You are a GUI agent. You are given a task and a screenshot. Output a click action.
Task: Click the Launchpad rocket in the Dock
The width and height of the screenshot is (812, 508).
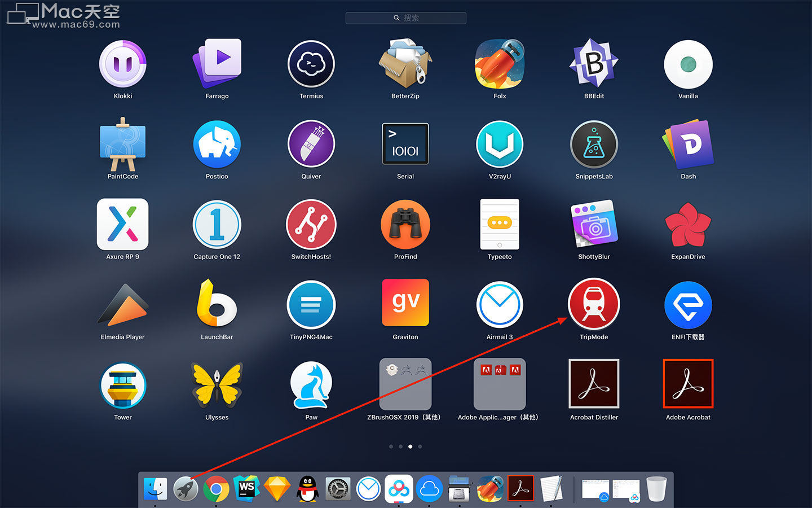(x=186, y=489)
